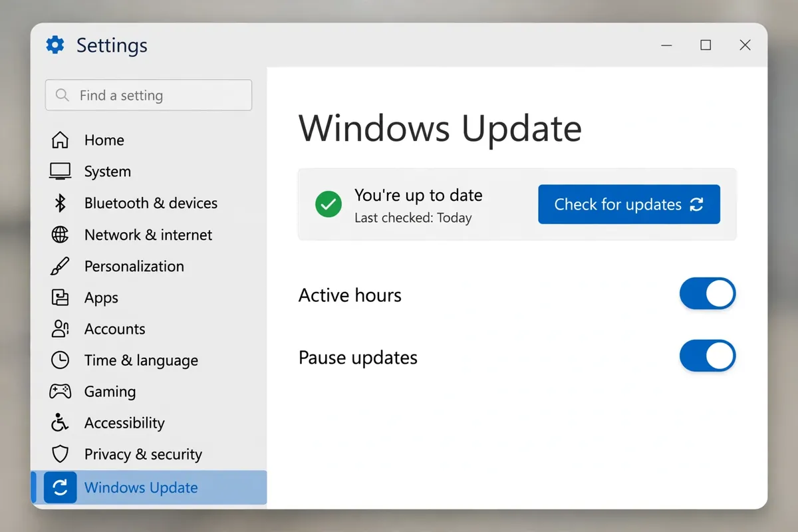Minimize the Settings window
The width and height of the screenshot is (798, 532).
(x=667, y=45)
